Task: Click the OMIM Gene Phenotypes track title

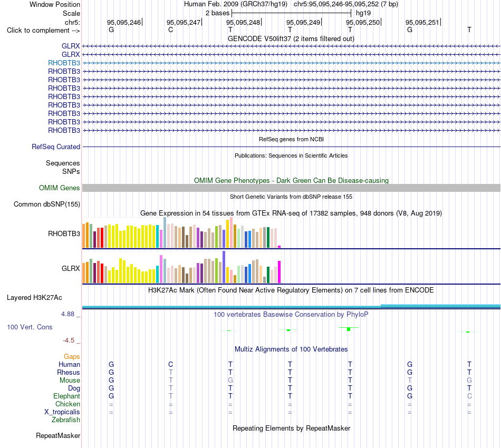Action: click(x=291, y=180)
